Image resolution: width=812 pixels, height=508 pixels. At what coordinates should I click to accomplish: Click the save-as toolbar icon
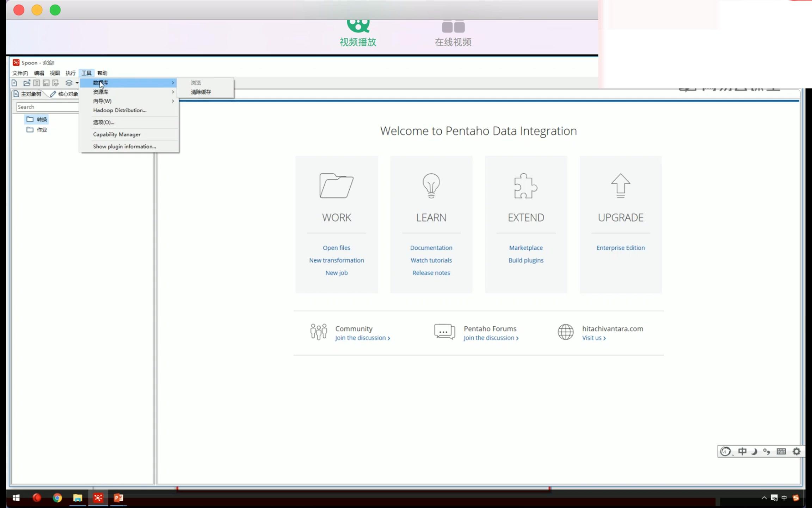[x=56, y=83]
